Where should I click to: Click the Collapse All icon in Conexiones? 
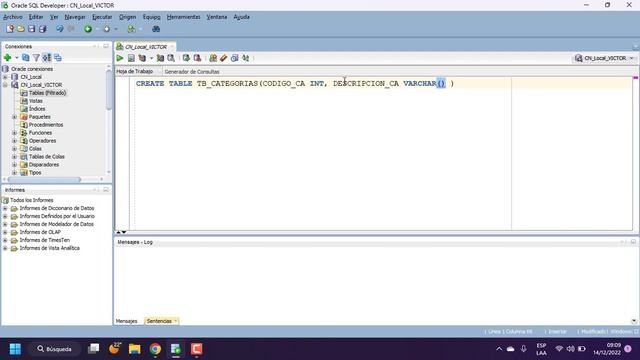tap(58, 58)
